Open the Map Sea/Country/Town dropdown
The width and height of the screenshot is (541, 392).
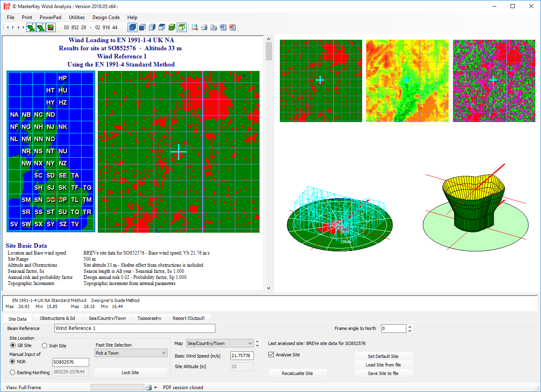(219, 343)
